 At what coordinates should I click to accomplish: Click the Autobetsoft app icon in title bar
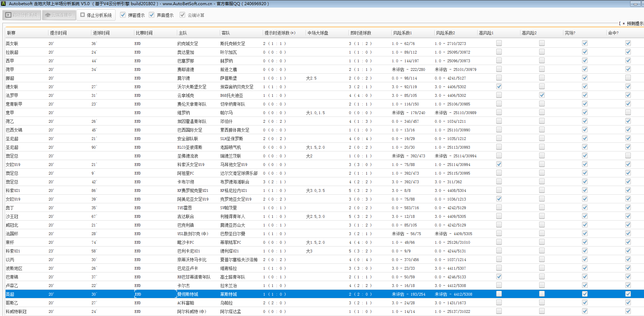pos(3,4)
